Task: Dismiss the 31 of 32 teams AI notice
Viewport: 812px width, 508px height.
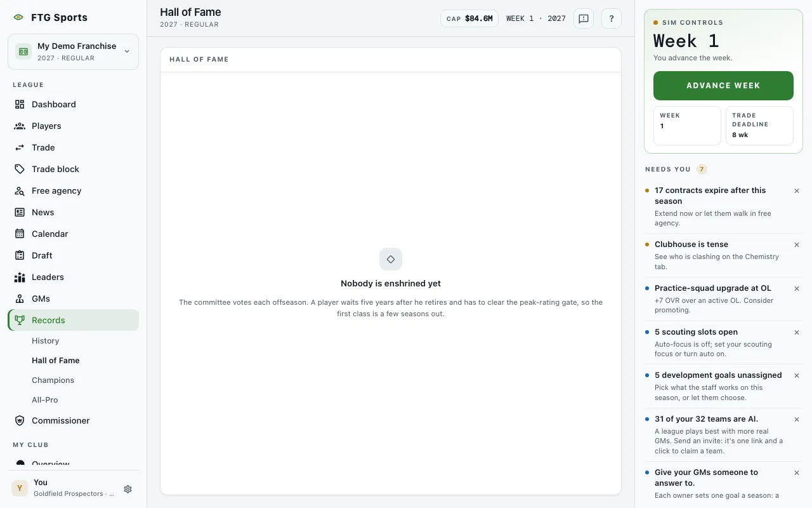Action: click(797, 419)
